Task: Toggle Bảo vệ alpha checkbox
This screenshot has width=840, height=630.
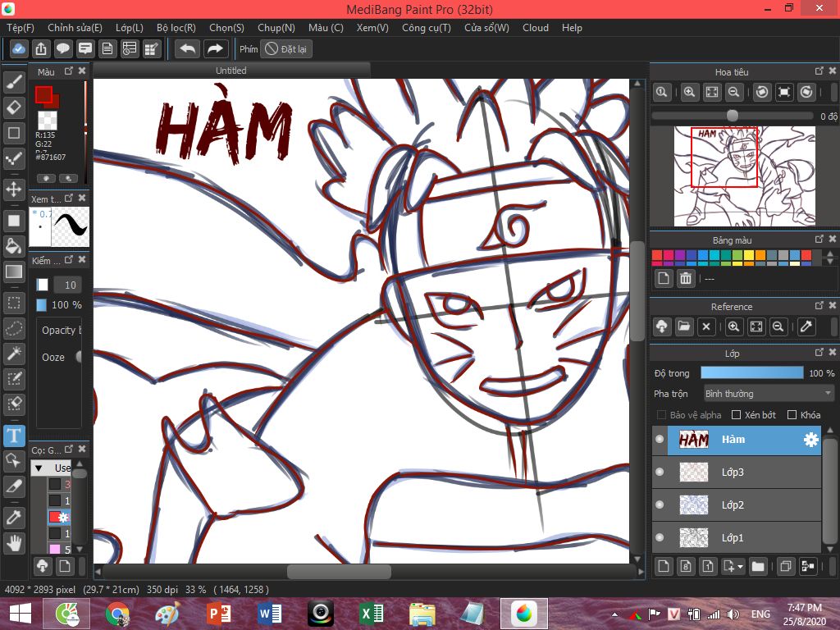Action: (x=662, y=414)
